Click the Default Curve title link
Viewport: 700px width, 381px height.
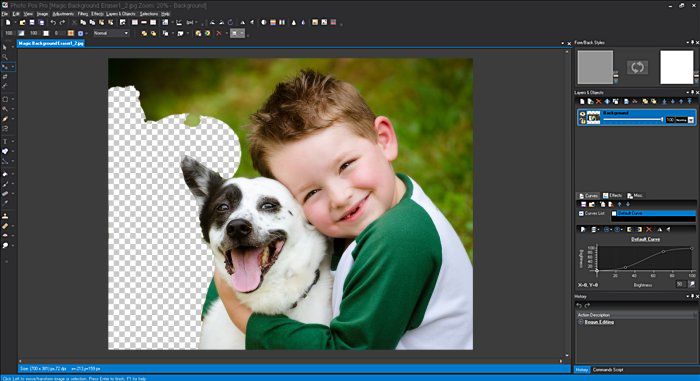646,239
